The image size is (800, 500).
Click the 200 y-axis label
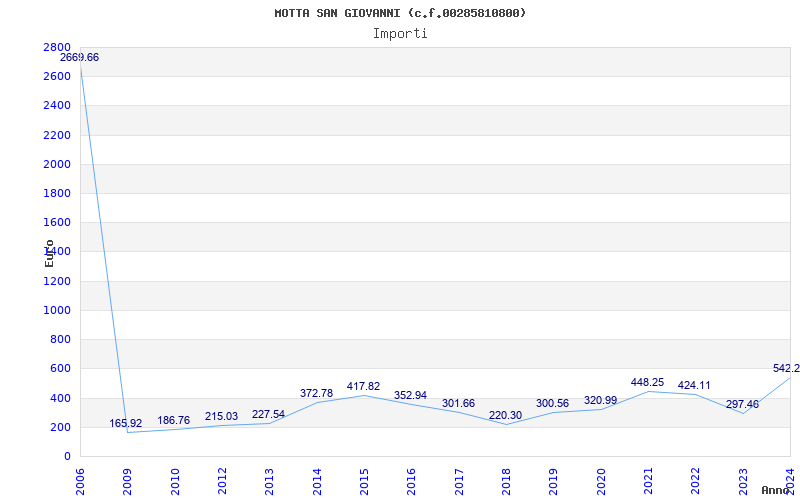tap(60, 427)
